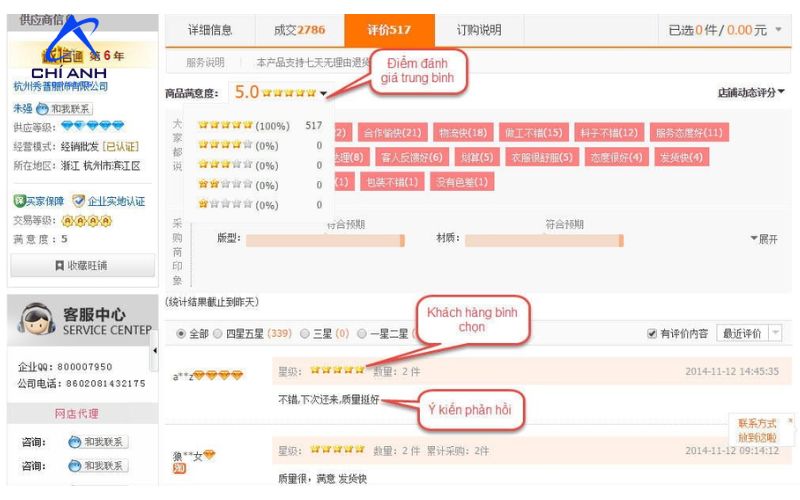Click the 和我联系 chat icon beside 朱强
The width and height of the screenshot is (800, 500).
pos(42,109)
